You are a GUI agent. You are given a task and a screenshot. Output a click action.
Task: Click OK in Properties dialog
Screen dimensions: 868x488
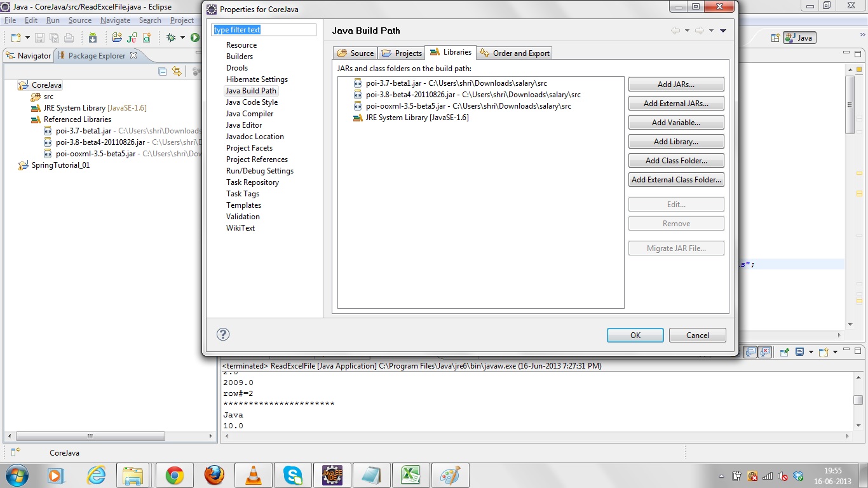(x=635, y=335)
